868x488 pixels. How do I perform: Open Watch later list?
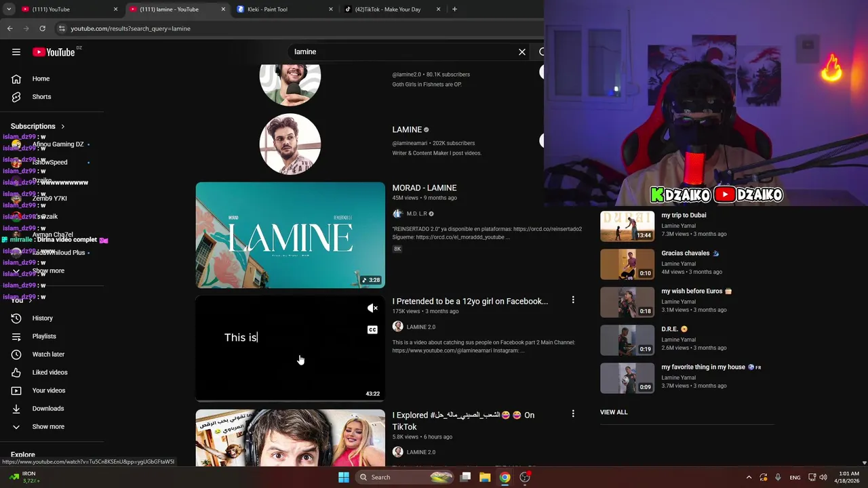pyautogui.click(x=48, y=354)
